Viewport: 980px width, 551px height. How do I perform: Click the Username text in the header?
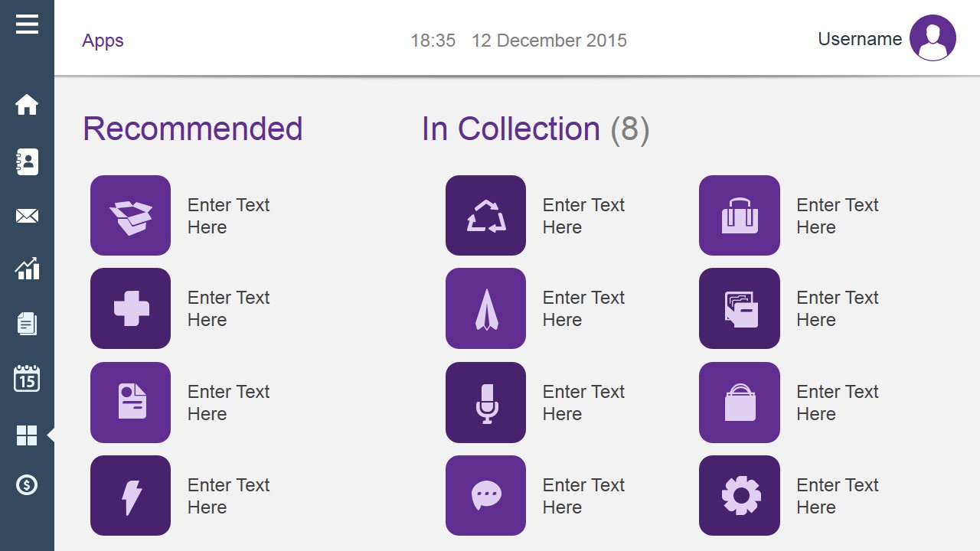[x=860, y=39]
